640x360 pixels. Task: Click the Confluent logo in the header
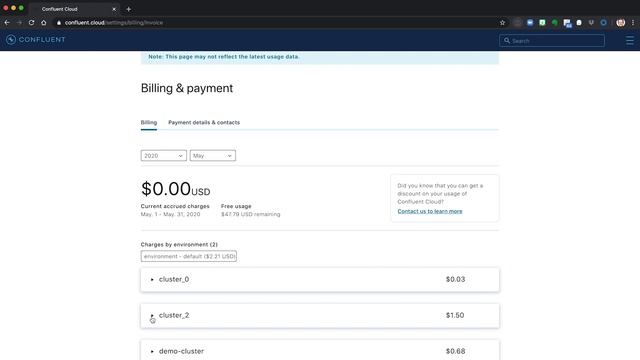[x=36, y=40]
